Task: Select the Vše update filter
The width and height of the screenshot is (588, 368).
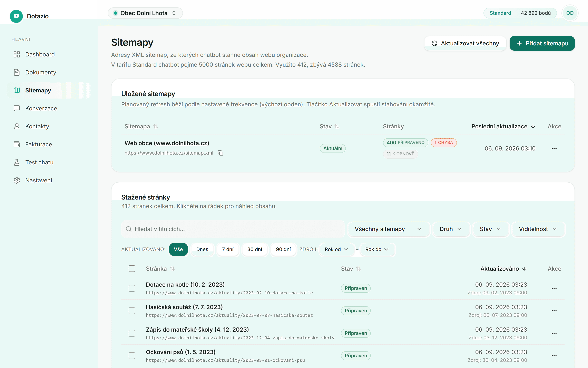Action: pyautogui.click(x=178, y=249)
